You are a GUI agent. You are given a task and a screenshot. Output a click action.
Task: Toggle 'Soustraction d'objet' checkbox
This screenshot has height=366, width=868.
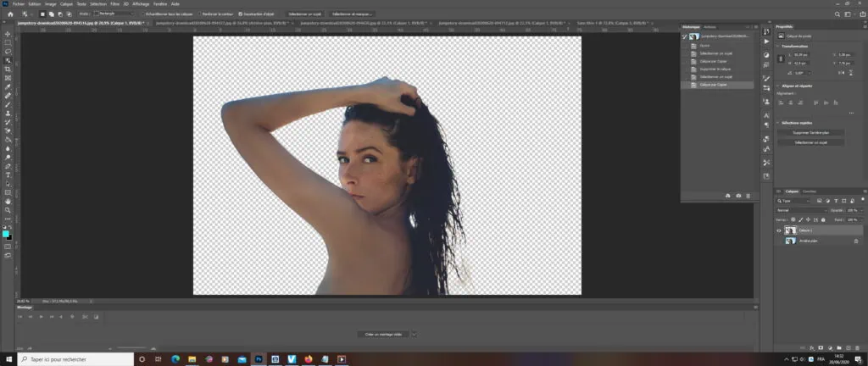point(240,14)
